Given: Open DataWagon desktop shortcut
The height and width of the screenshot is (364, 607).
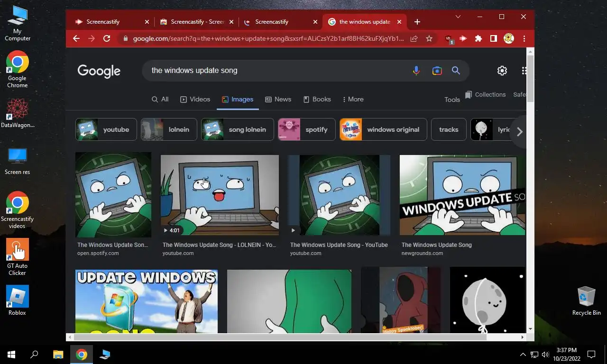Looking at the screenshot, I should pyautogui.click(x=18, y=113).
